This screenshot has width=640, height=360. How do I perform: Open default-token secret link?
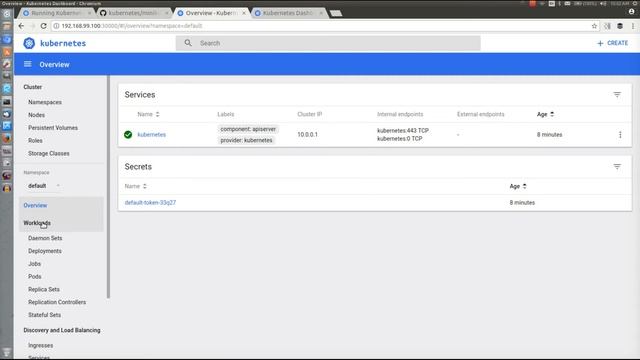(x=150, y=202)
